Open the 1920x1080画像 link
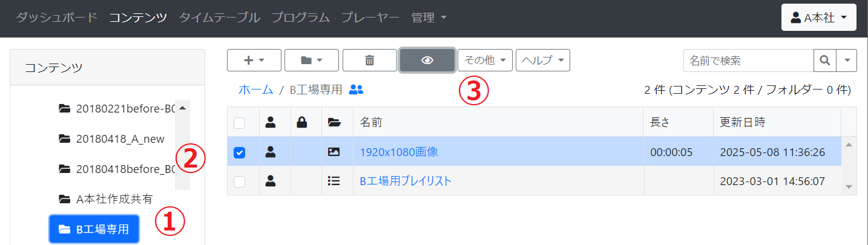This screenshot has height=245, width=868. [x=399, y=152]
